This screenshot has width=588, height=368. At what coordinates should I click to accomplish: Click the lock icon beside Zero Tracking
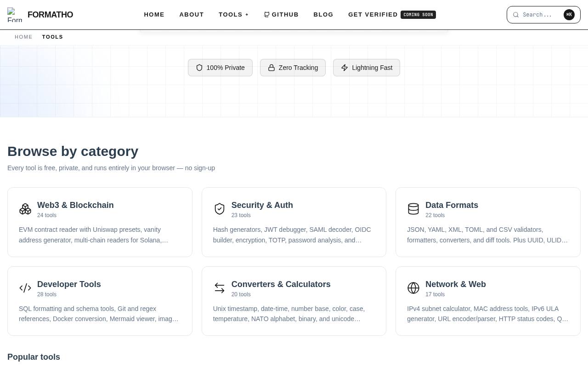click(271, 68)
